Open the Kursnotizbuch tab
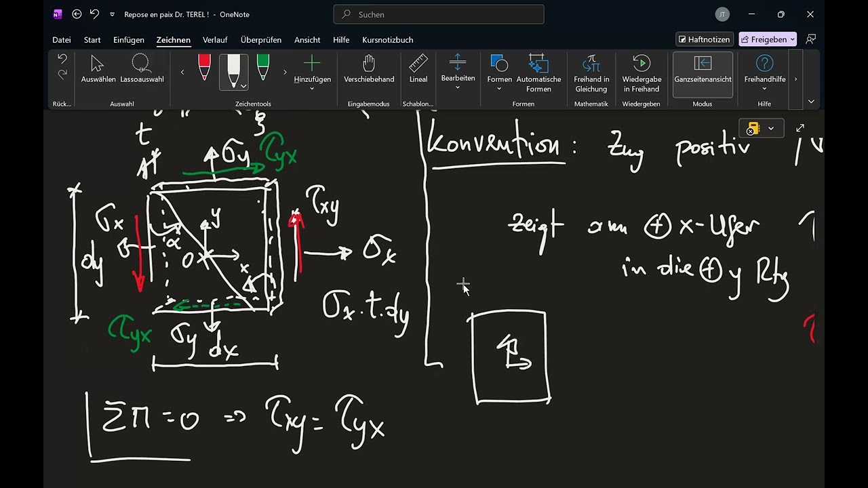The width and height of the screenshot is (868, 488). 388,40
